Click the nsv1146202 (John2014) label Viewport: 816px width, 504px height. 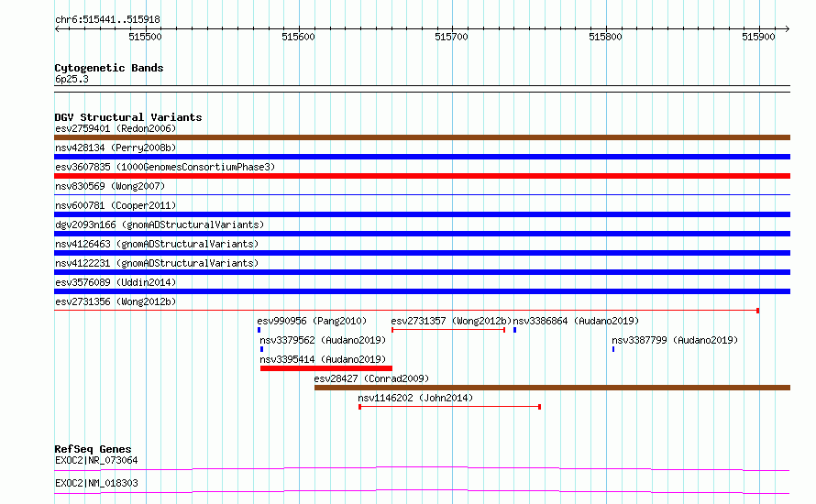pyautogui.click(x=415, y=398)
